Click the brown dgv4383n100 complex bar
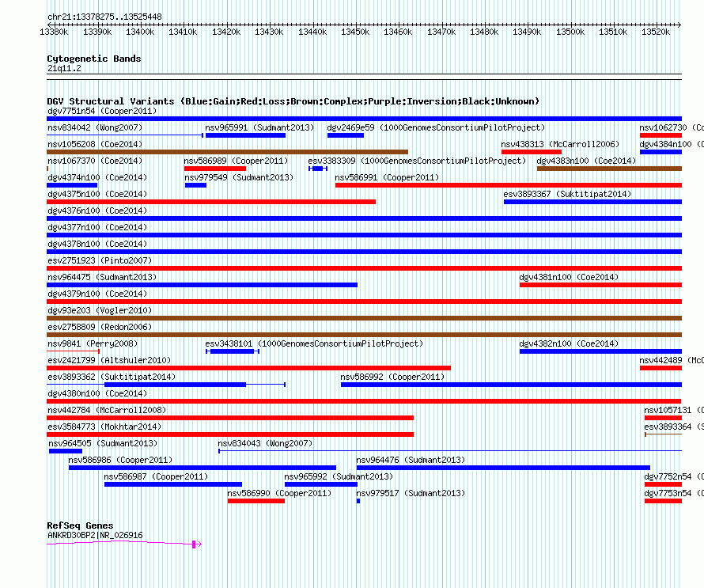The height and width of the screenshot is (588, 704). [x=609, y=169]
